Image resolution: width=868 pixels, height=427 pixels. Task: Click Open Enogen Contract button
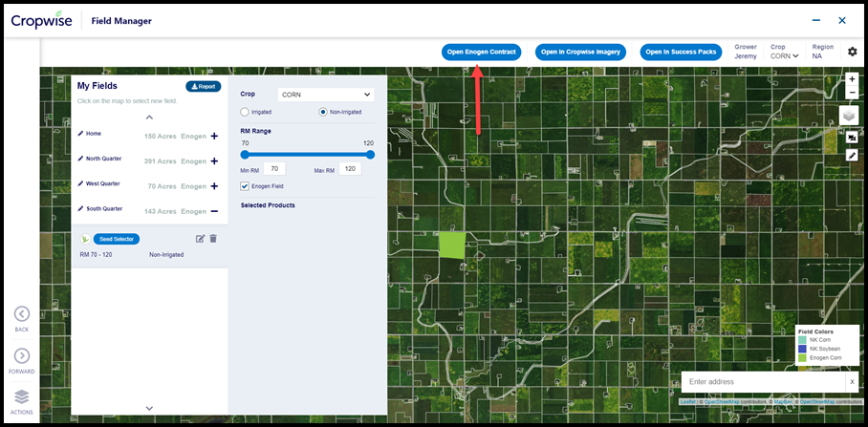[481, 52]
